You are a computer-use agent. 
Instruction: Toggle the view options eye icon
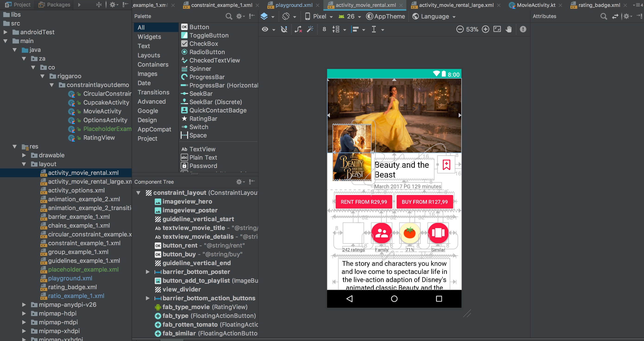click(265, 29)
